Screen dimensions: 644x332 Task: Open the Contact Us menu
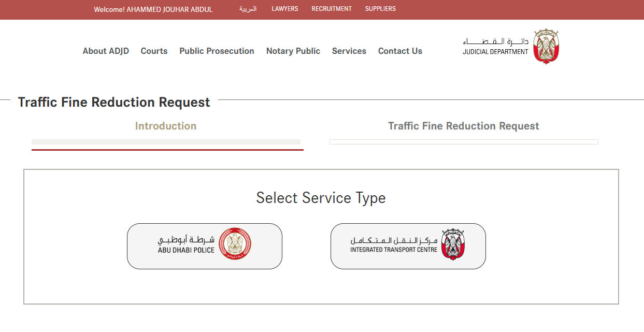coord(400,51)
